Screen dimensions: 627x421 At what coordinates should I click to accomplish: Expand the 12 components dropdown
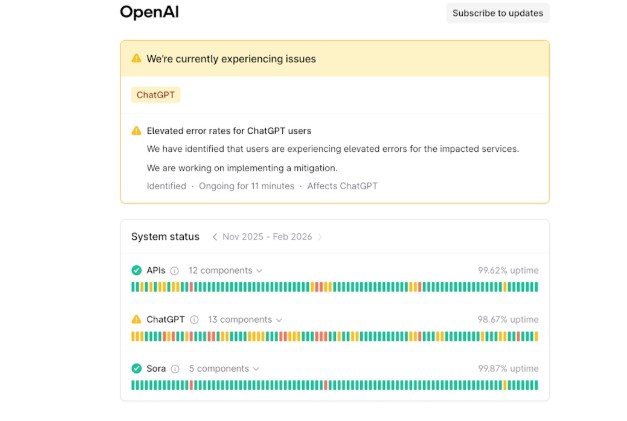click(x=225, y=270)
